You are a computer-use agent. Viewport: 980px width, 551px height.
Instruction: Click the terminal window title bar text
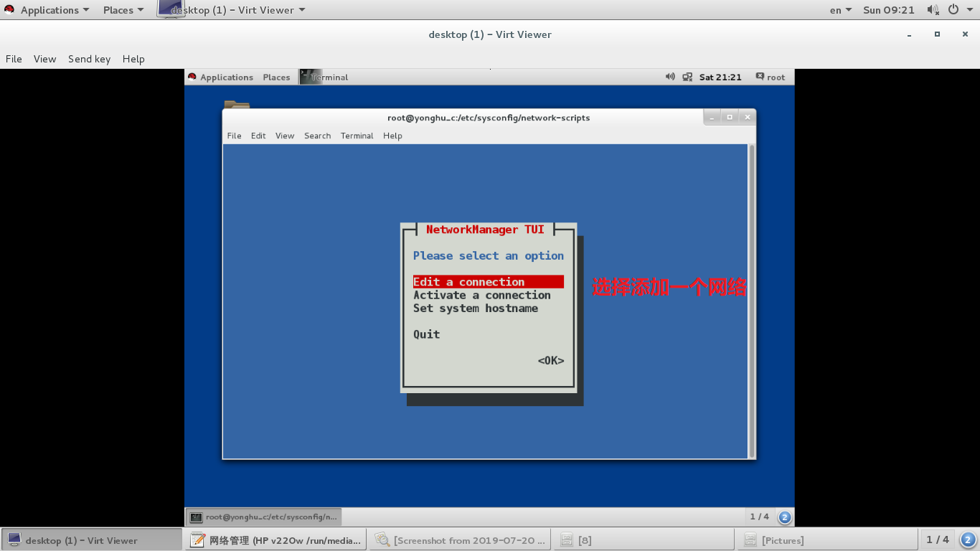tap(489, 118)
